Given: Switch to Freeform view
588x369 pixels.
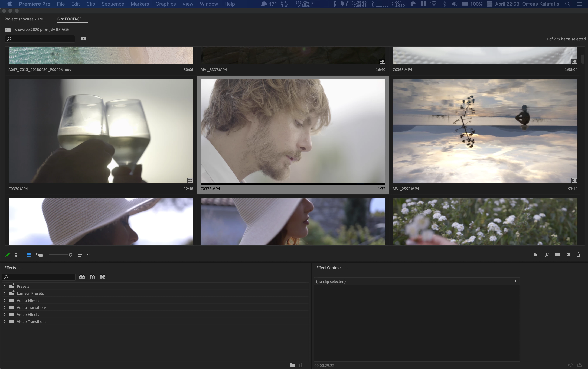Looking at the screenshot, I should (x=39, y=255).
